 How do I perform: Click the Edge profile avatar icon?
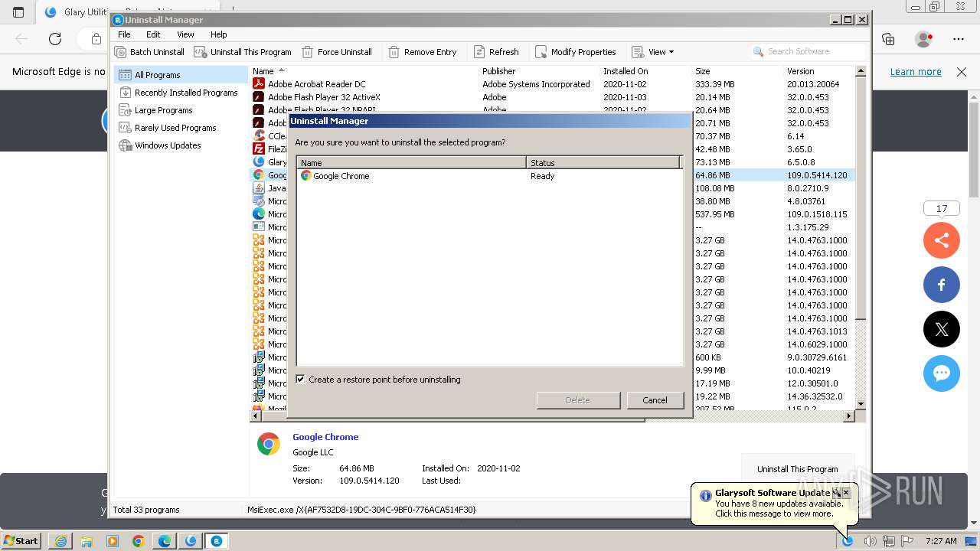924,39
